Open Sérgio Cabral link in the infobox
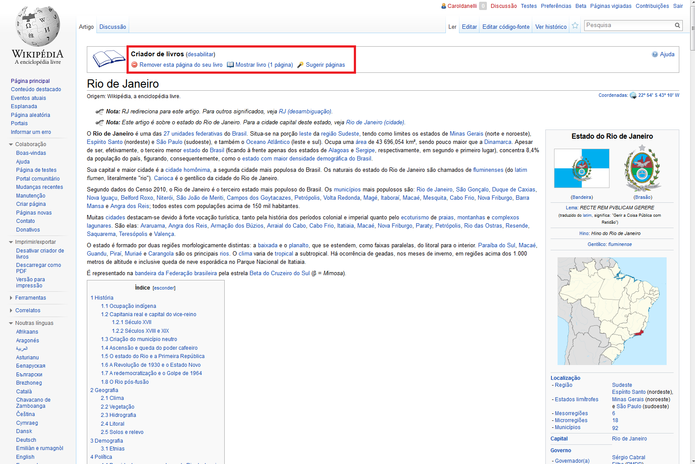695x464 pixels. pos(629,457)
